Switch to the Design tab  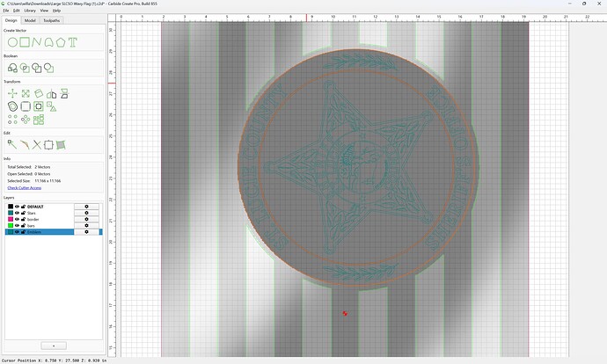point(11,20)
